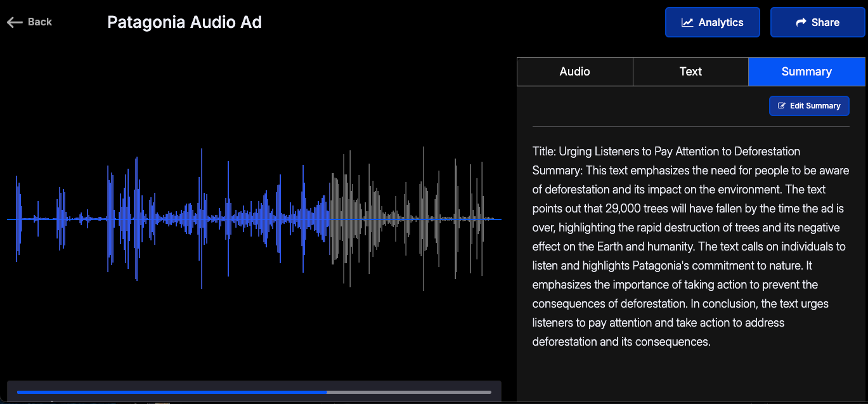Click the left-pointing back arrow icon
Screen dimensions: 868x404
[x=15, y=22]
